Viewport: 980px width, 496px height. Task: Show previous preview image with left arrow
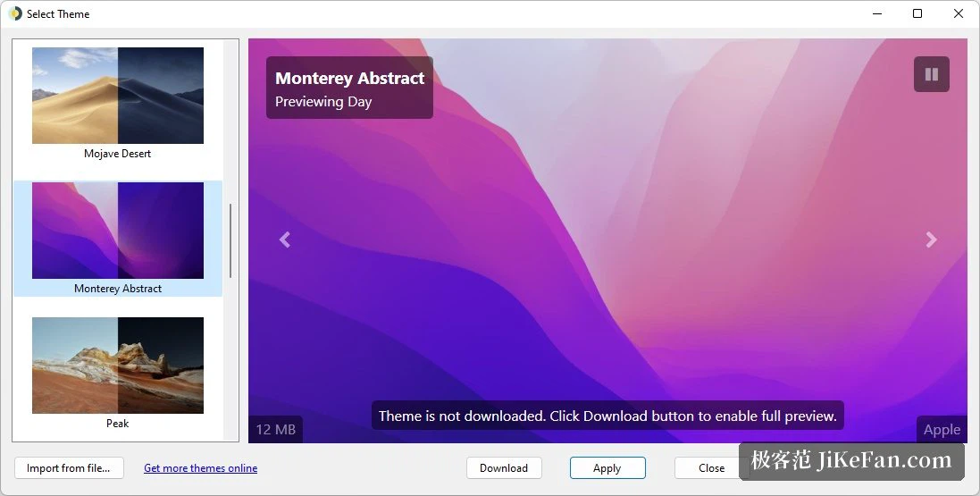(285, 240)
